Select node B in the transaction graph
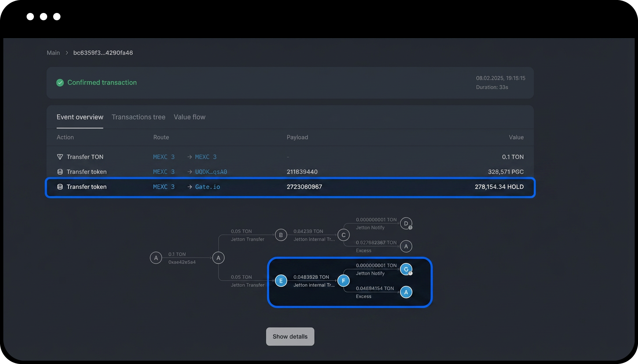The width and height of the screenshot is (638, 364). 281,235
